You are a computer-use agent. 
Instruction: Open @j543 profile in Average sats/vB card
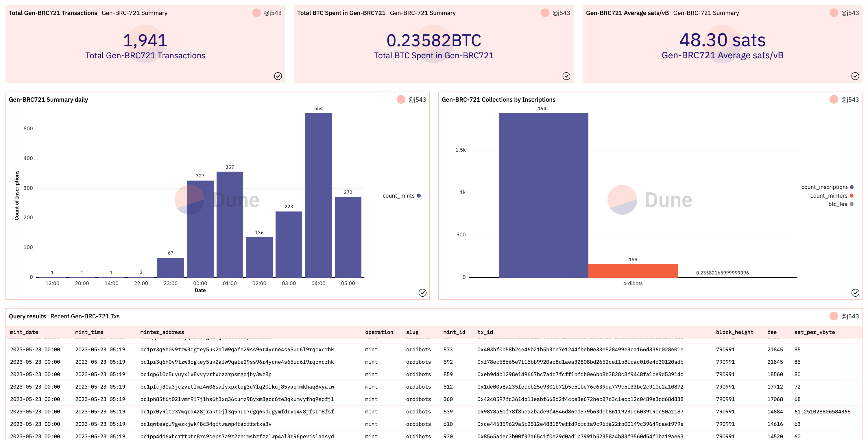pos(850,13)
